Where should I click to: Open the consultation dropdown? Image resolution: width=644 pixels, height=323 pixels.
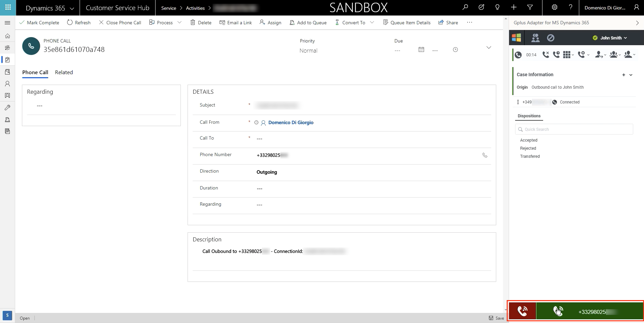click(x=630, y=55)
